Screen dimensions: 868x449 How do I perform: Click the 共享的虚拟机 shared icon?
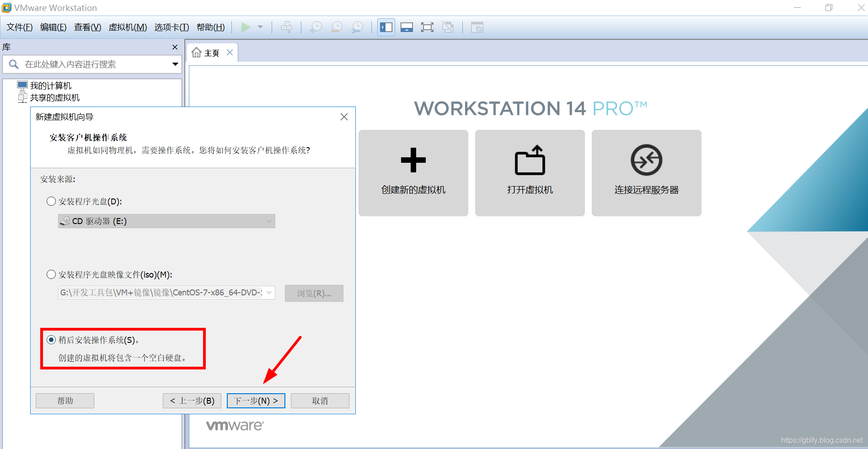click(x=22, y=97)
